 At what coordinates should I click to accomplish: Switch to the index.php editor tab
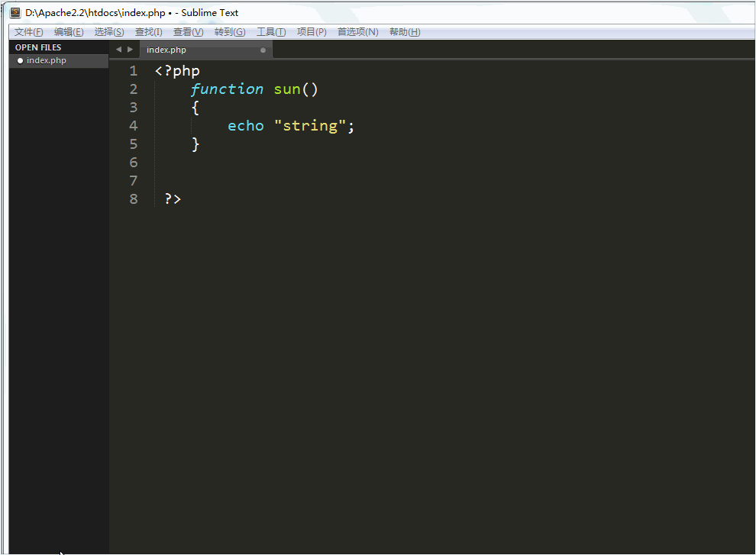pyautogui.click(x=206, y=50)
